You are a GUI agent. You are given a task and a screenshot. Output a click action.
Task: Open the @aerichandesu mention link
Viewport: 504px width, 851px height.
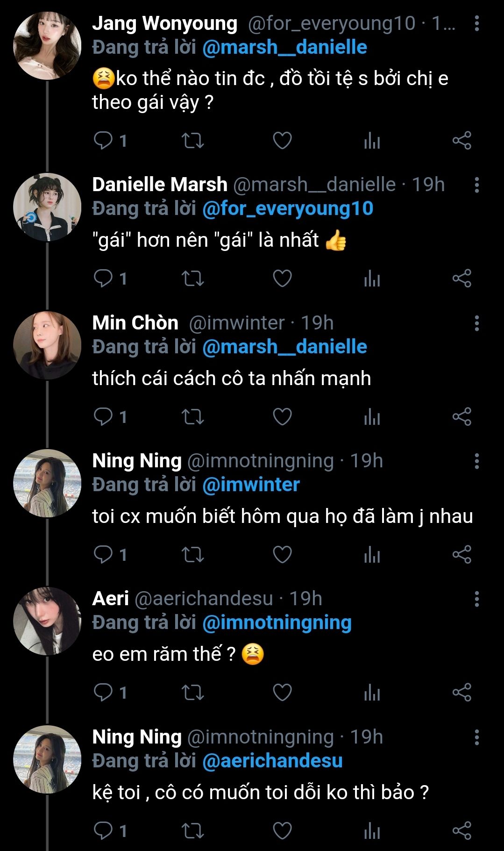tap(272, 761)
